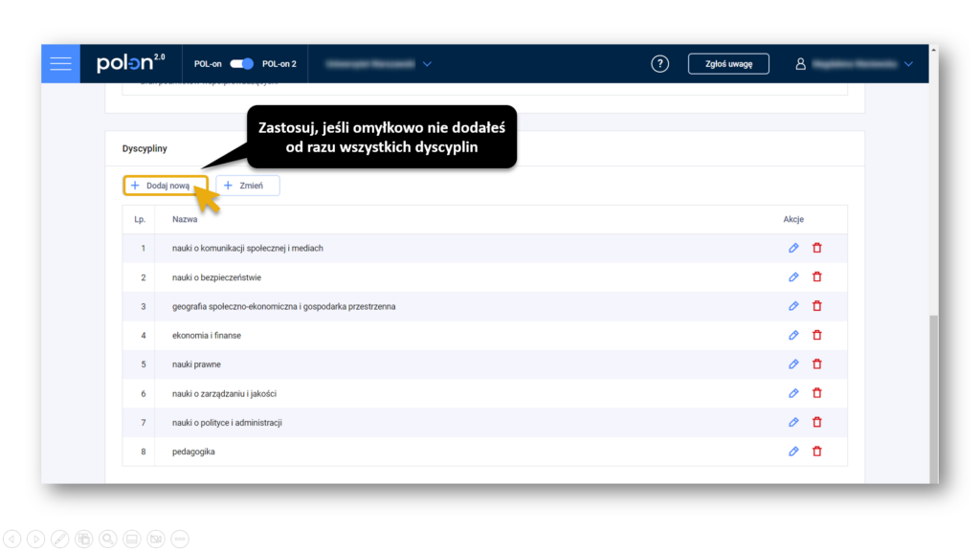Click the Zmień button
980x551 pixels.
click(x=248, y=186)
